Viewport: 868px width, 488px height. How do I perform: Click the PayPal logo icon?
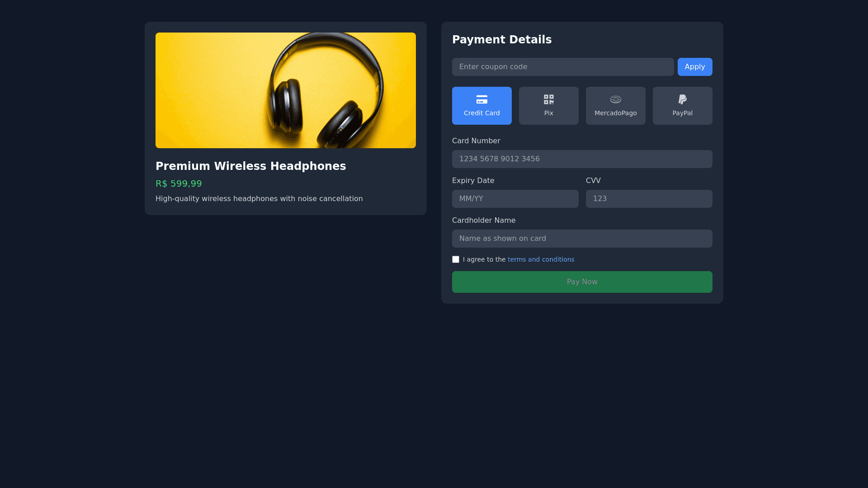pos(682,99)
